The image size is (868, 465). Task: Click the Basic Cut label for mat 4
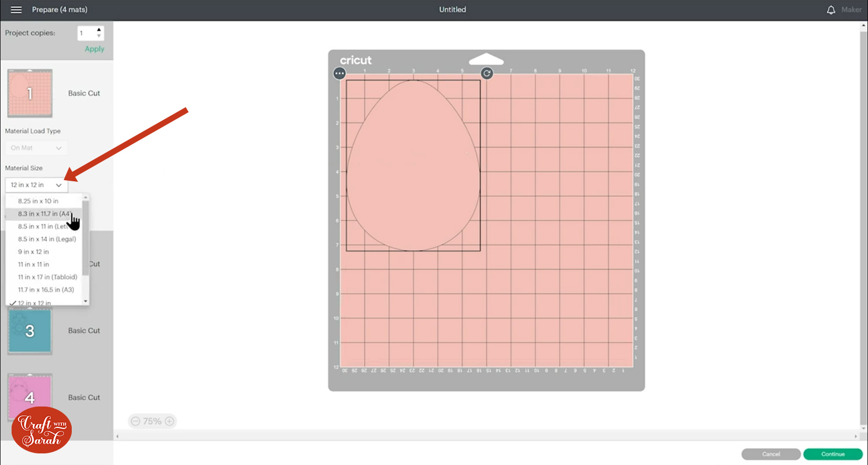pos(84,397)
